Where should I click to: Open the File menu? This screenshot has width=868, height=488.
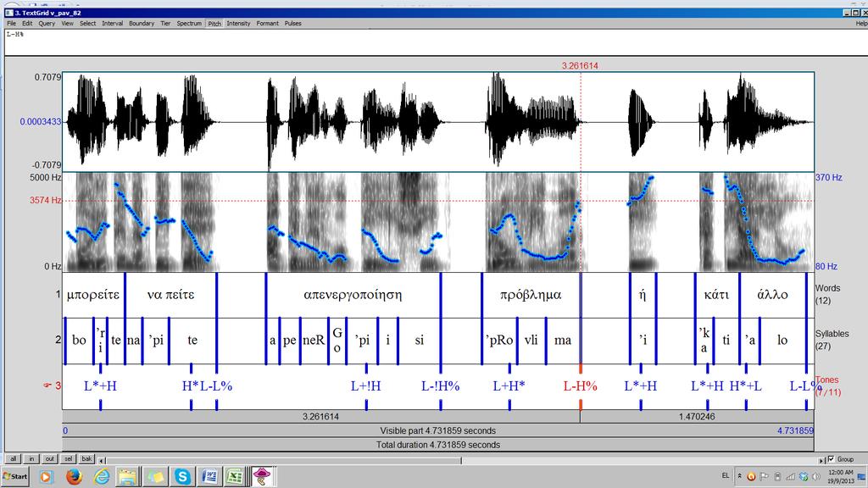[11, 23]
